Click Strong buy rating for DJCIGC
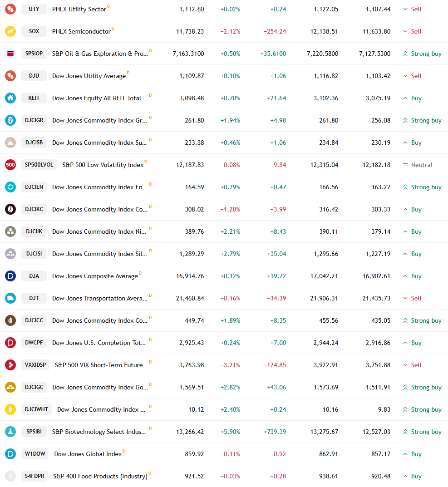 tap(422, 387)
